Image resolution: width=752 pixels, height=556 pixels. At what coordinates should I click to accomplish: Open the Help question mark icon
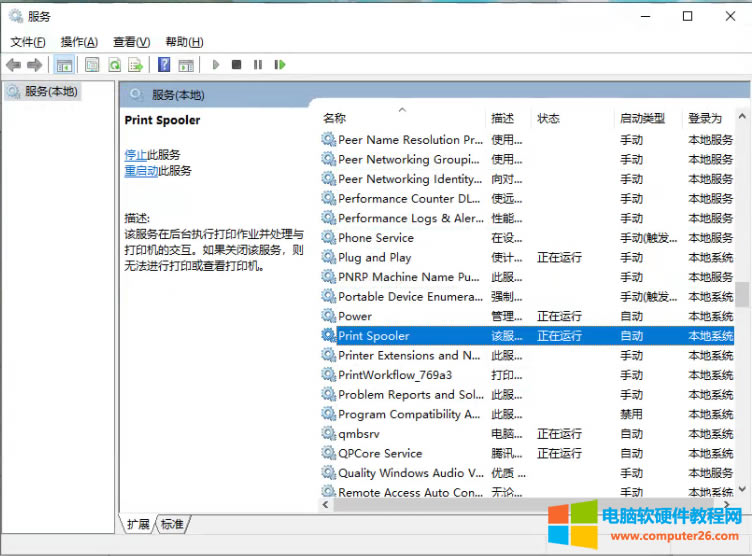[164, 64]
